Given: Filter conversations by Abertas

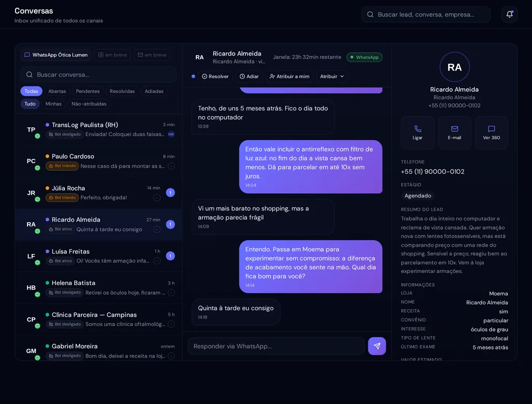Looking at the screenshot, I should pyautogui.click(x=57, y=91).
